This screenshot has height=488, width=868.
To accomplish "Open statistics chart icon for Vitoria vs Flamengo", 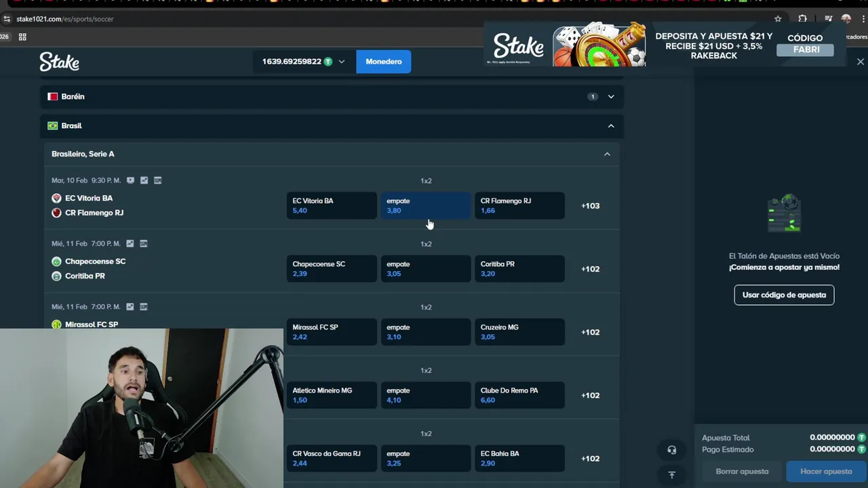I will 144,180.
